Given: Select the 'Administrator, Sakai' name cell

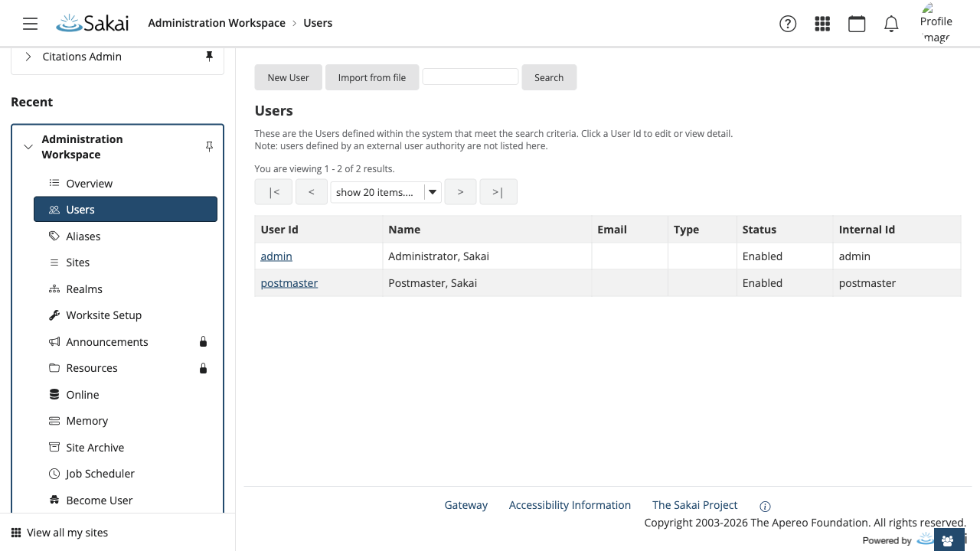Looking at the screenshot, I should coord(487,256).
